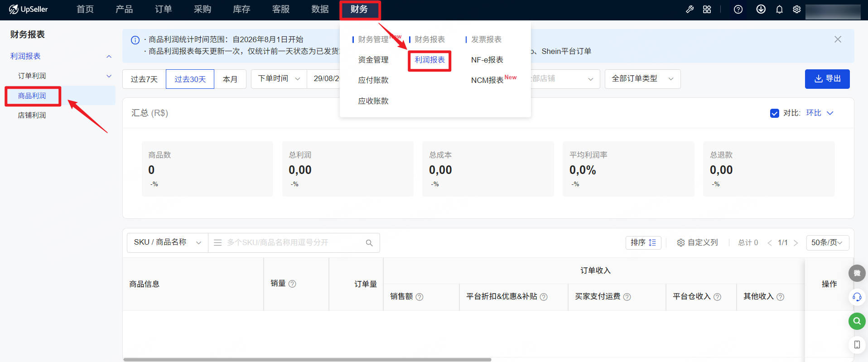Open the customer service headset button
This screenshot has height=362, width=868.
pyautogui.click(x=857, y=297)
